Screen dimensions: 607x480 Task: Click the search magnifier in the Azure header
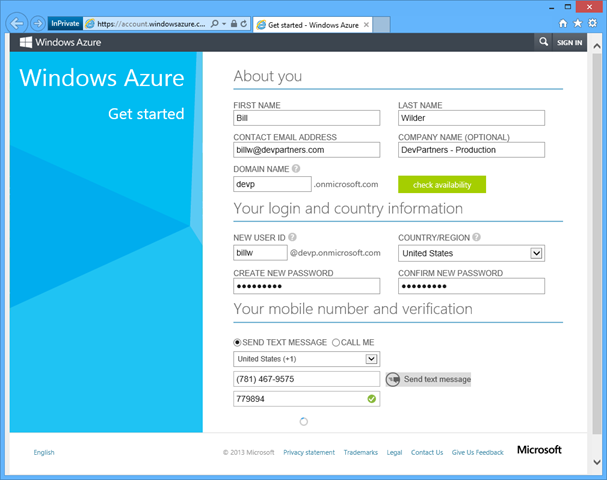(543, 43)
